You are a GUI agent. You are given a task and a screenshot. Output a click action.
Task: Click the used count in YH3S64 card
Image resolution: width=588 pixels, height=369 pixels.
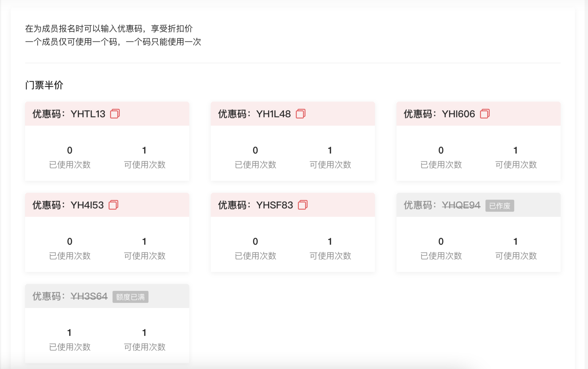pyautogui.click(x=69, y=332)
